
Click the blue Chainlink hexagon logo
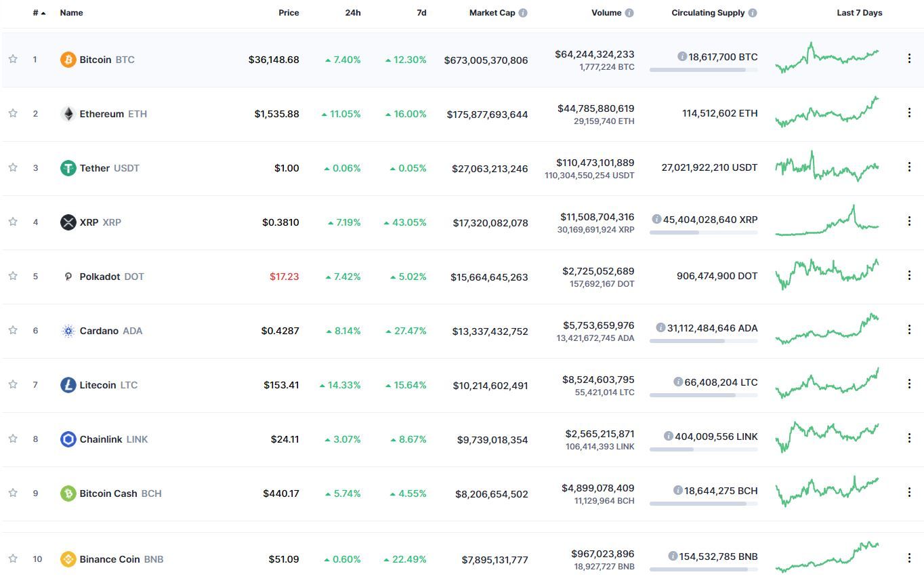point(68,439)
